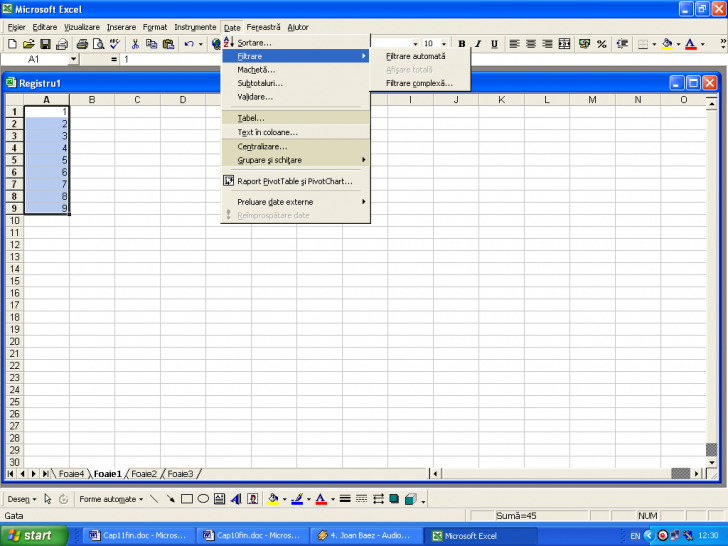Click the Merge and Center icon

click(x=564, y=44)
